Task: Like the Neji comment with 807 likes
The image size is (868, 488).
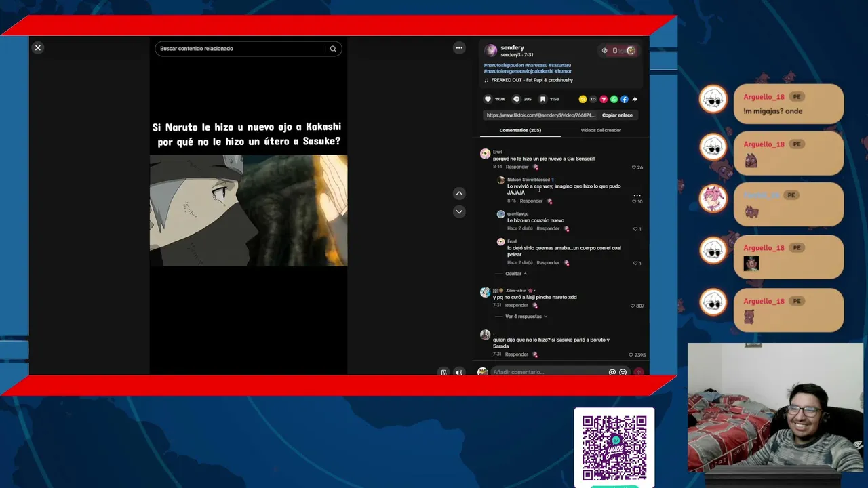Action: point(633,306)
